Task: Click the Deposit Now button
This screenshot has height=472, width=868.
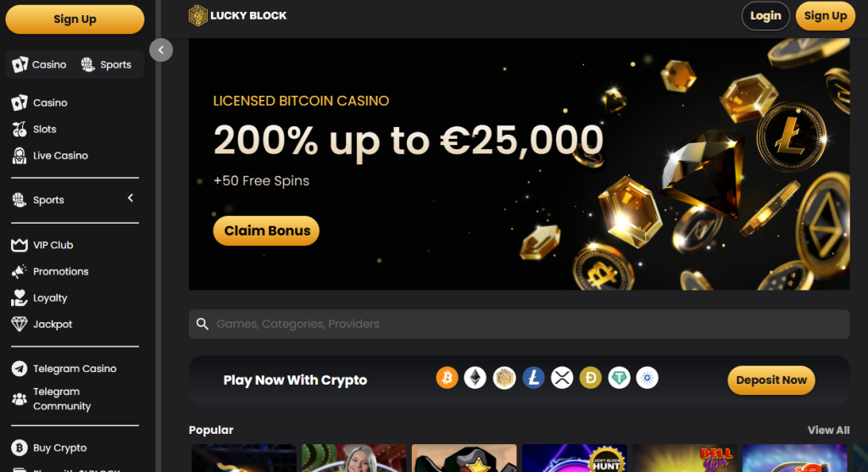Action: 771,380
